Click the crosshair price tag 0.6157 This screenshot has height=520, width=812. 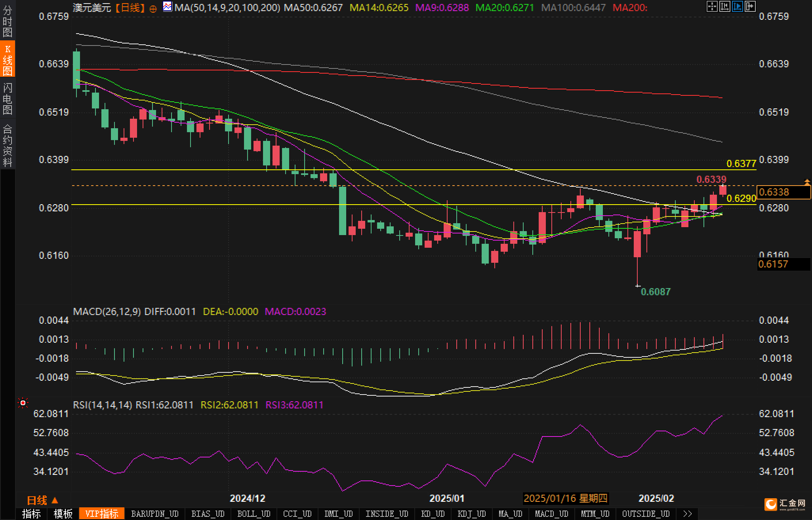tap(783, 264)
